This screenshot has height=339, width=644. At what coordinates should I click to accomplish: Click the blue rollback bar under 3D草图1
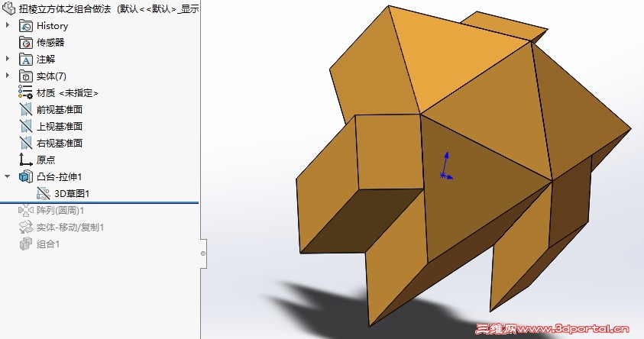tap(99, 202)
